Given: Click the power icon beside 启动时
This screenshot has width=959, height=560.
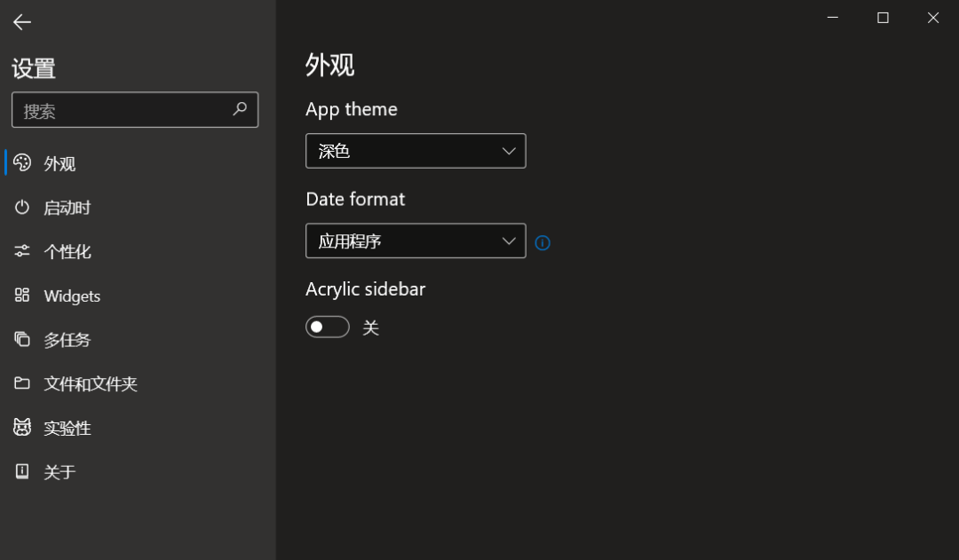Looking at the screenshot, I should 22,208.
